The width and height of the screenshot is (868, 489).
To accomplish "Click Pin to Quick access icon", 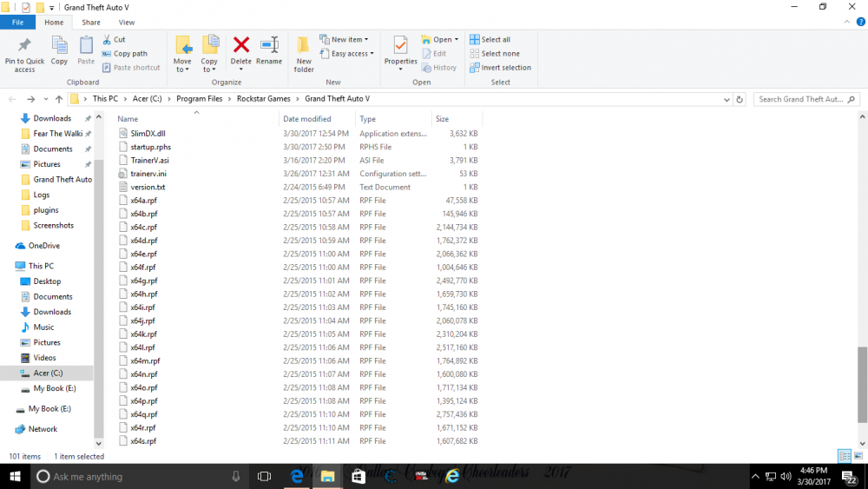I will (24, 45).
